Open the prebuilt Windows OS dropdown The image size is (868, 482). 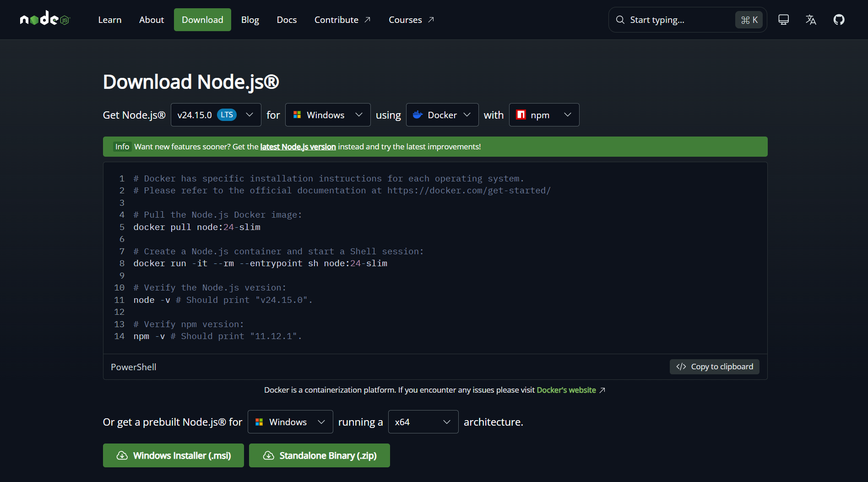pos(290,422)
